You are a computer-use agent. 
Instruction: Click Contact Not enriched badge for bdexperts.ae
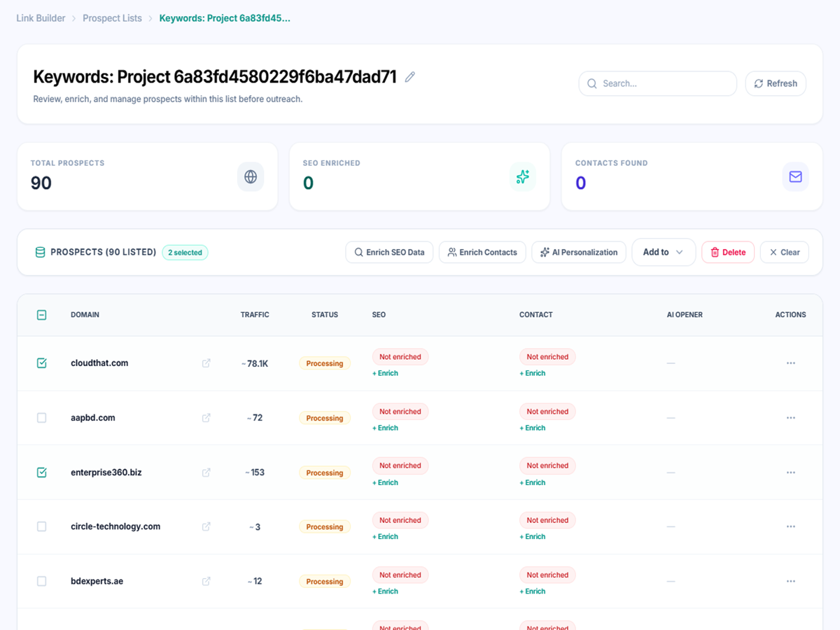(547, 575)
